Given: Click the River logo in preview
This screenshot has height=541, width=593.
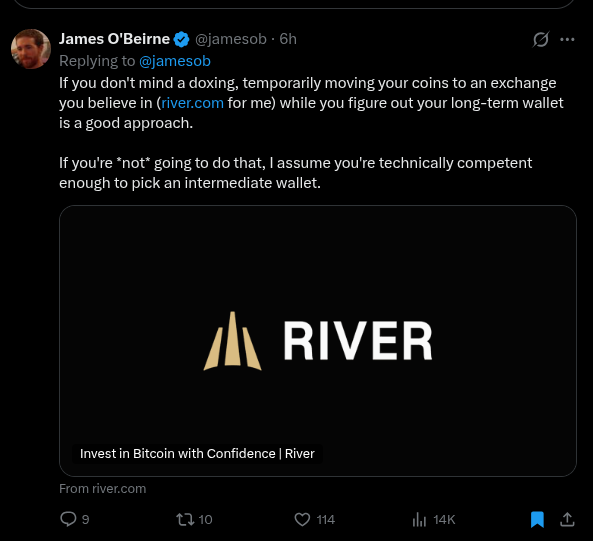Looking at the screenshot, I should 318,341.
